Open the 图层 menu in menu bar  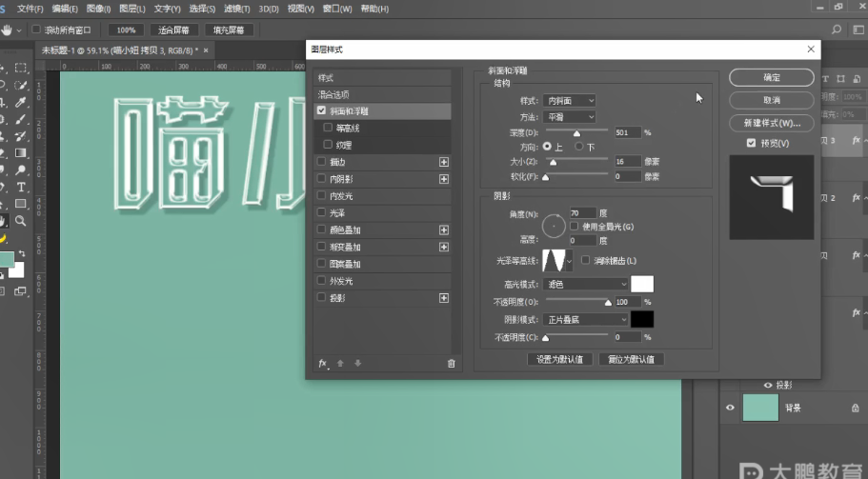(131, 9)
